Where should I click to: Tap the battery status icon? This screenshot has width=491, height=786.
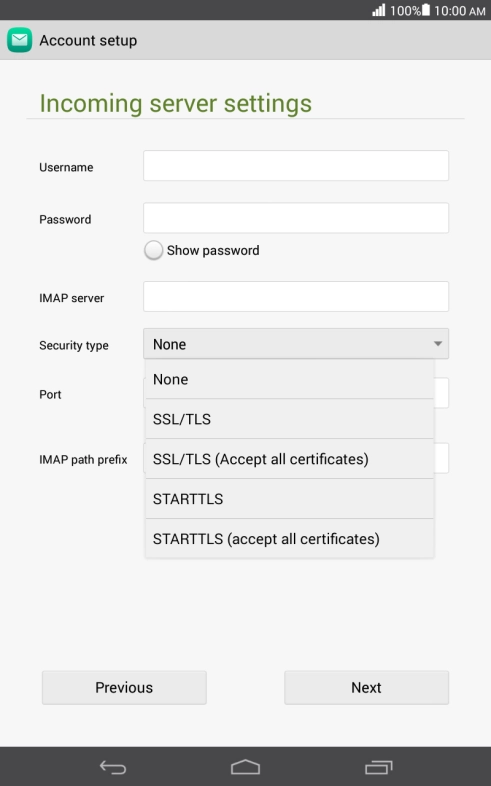[425, 10]
